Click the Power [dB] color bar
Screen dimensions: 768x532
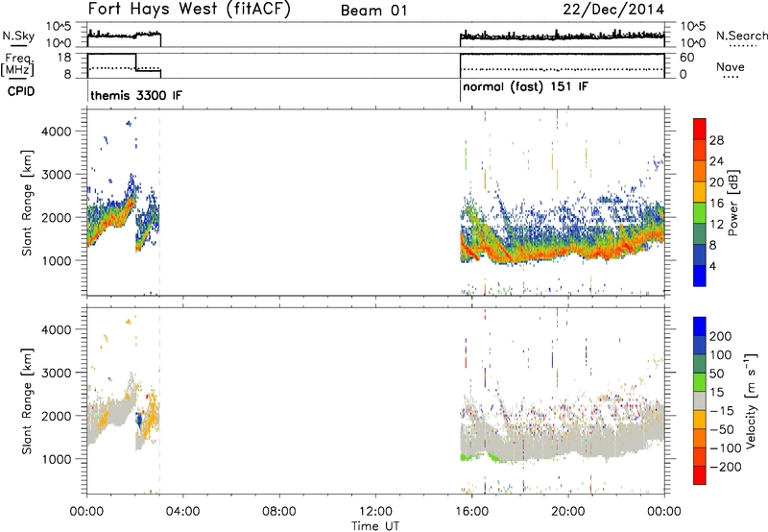pos(700,203)
